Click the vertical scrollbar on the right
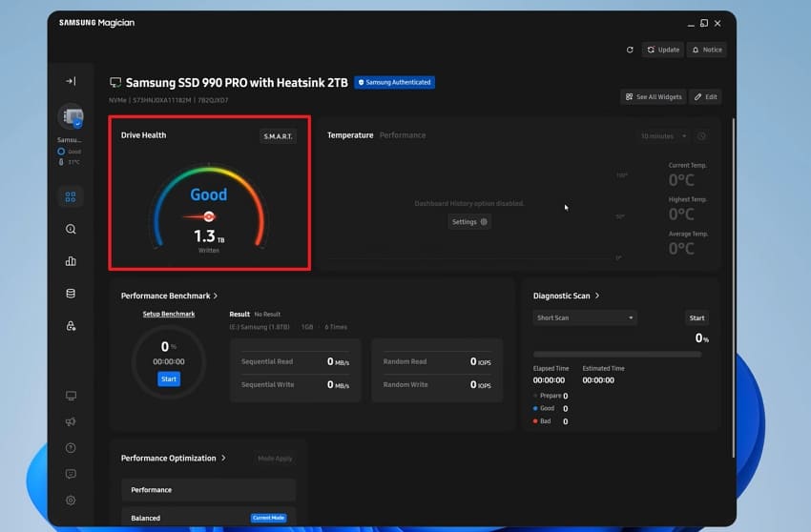The image size is (811, 532). 734,288
